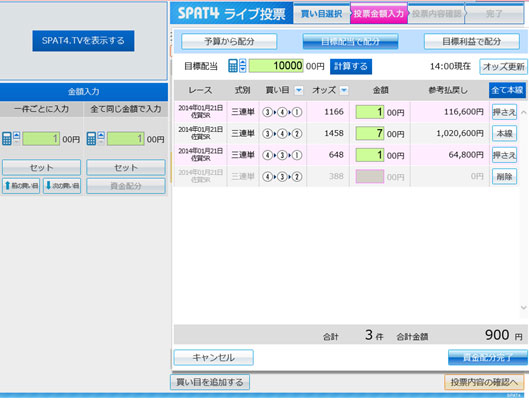This screenshot has width=529, height=400.
Task: Switch to 投票内容確認 step
Action: coord(436,14)
